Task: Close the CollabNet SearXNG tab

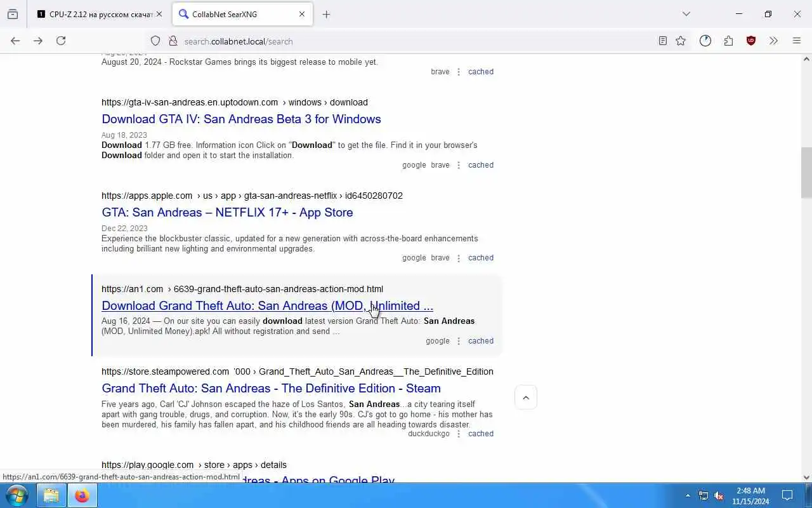Action: [302, 14]
